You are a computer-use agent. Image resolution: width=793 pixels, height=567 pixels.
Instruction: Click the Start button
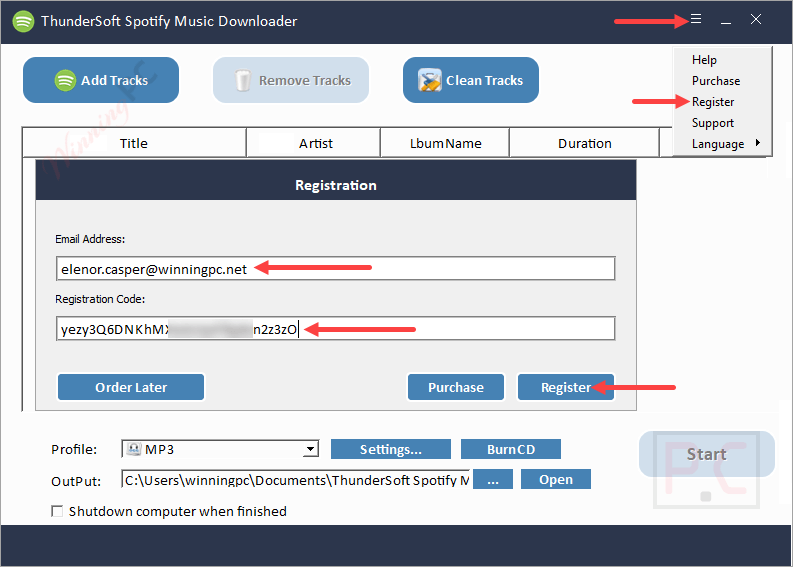click(707, 454)
